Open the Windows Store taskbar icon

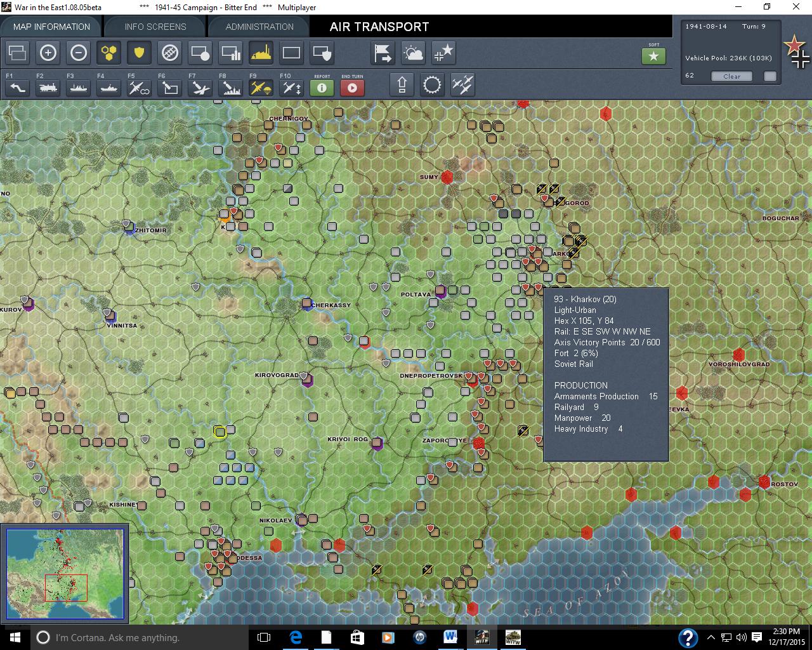(357, 637)
